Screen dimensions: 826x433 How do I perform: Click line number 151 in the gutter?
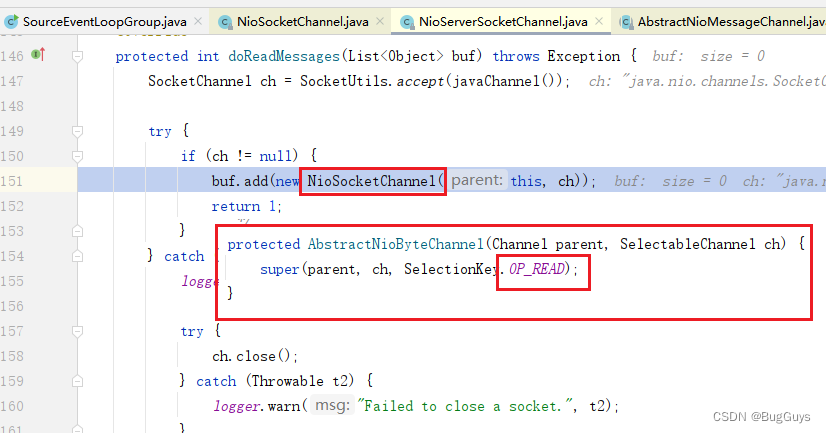click(12, 181)
